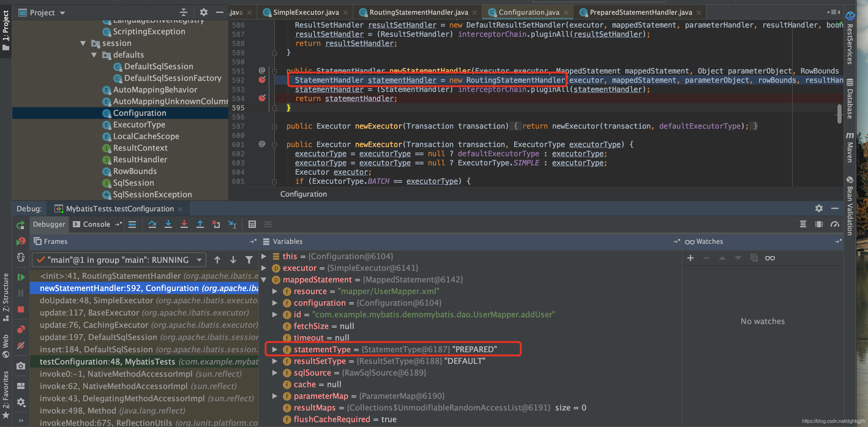Collapse the mappedStatement variable node
Viewport: 868px width, 427px height.
pos(264,280)
